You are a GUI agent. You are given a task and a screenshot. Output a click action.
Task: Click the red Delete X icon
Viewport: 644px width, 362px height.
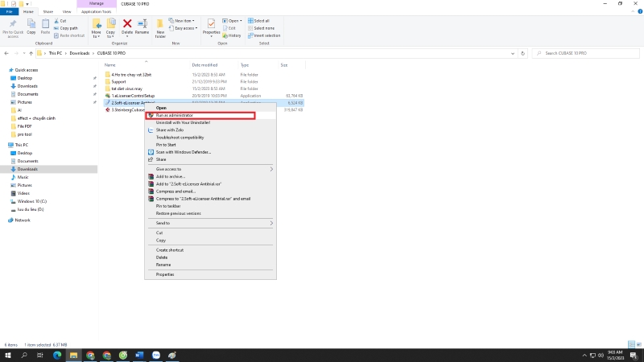pos(127,24)
